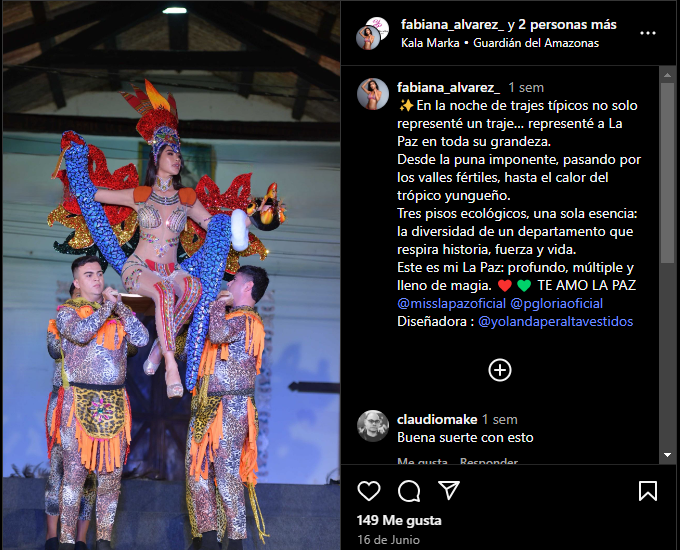This screenshot has width=680, height=550.
Task: Open comments via speech bubble icon
Action: (x=409, y=491)
